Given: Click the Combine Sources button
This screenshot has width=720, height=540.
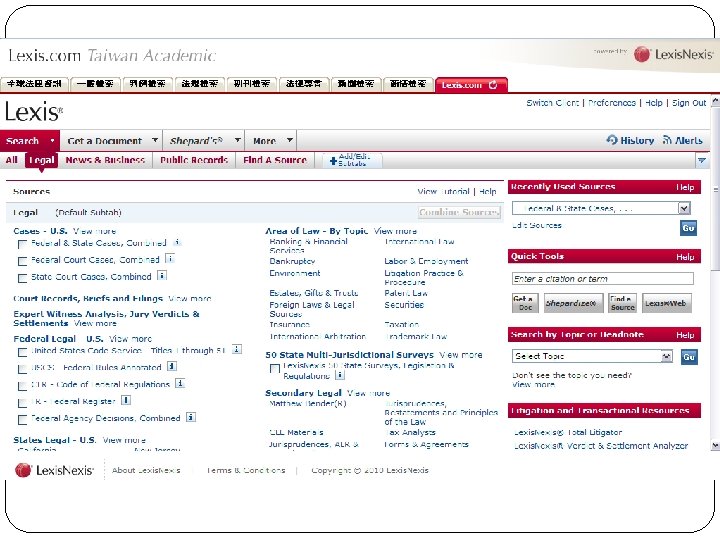Looking at the screenshot, I should [x=459, y=212].
